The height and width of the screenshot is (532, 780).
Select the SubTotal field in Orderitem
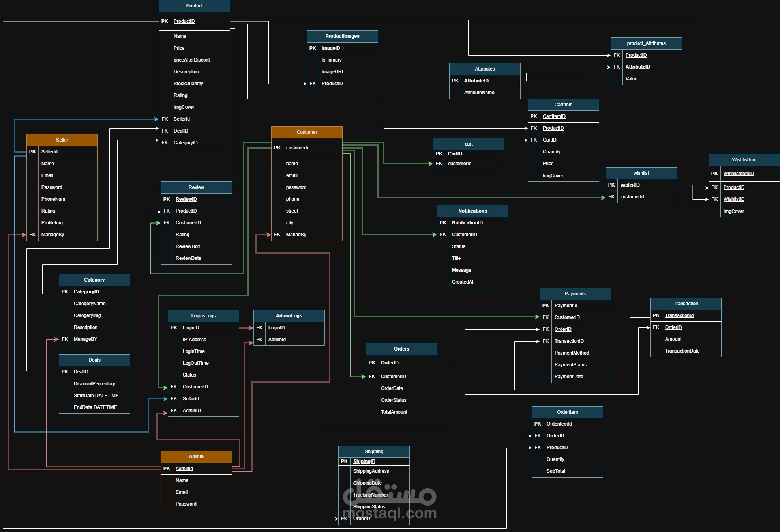coord(556,471)
